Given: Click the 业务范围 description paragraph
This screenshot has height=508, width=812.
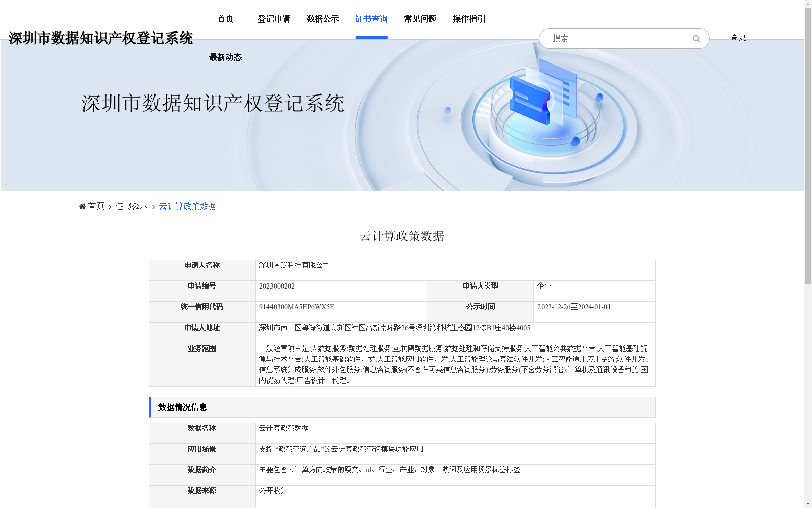Looking at the screenshot, I should click(x=454, y=364).
